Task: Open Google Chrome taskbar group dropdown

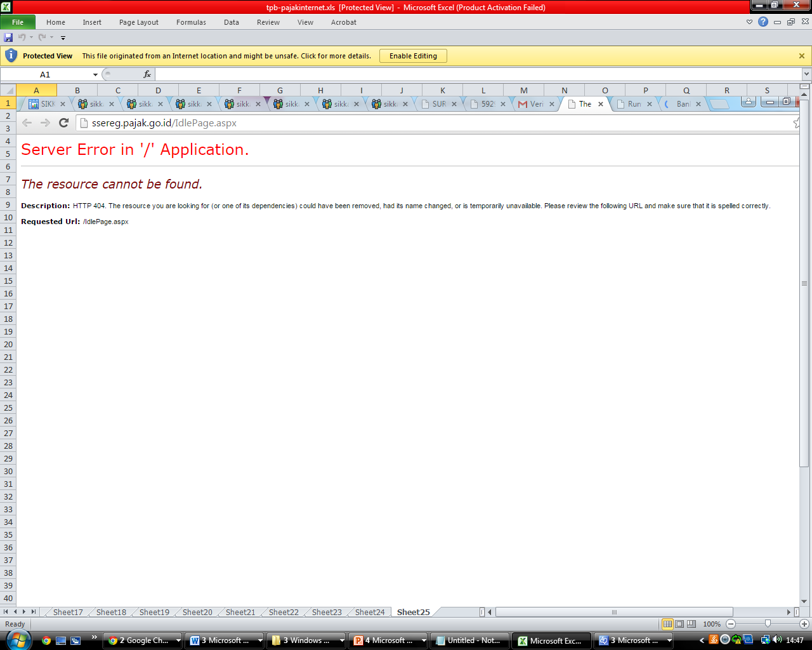Action: coord(178,640)
